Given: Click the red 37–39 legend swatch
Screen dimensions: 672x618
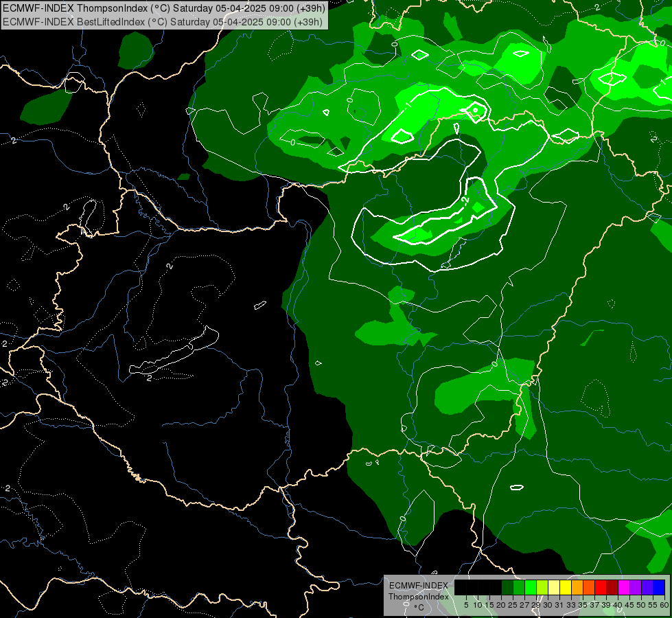Looking at the screenshot, I should [x=601, y=587].
